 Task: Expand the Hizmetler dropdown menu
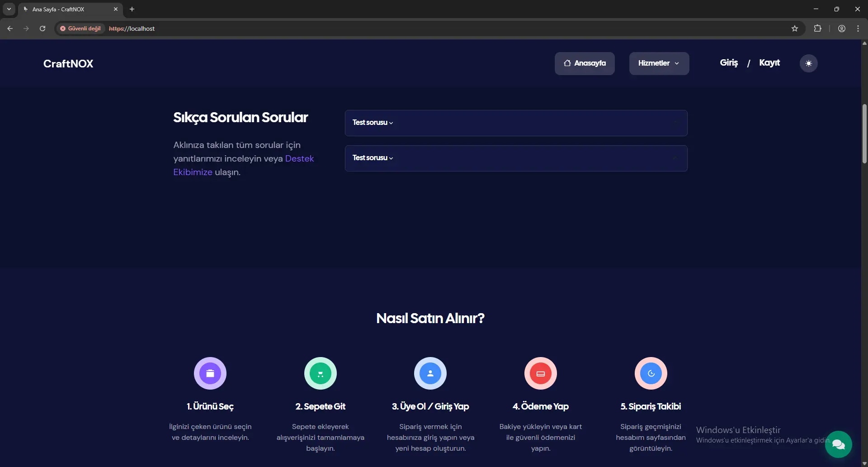click(659, 63)
